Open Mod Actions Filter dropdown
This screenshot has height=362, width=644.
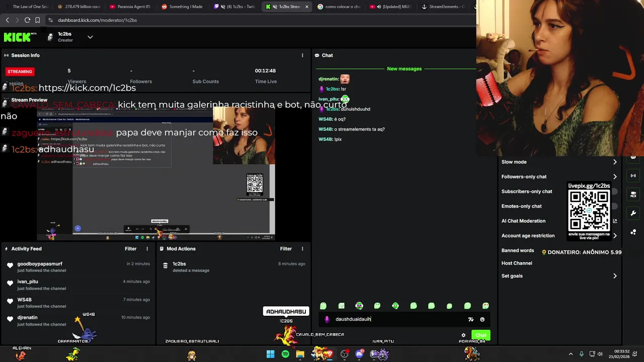(x=286, y=249)
